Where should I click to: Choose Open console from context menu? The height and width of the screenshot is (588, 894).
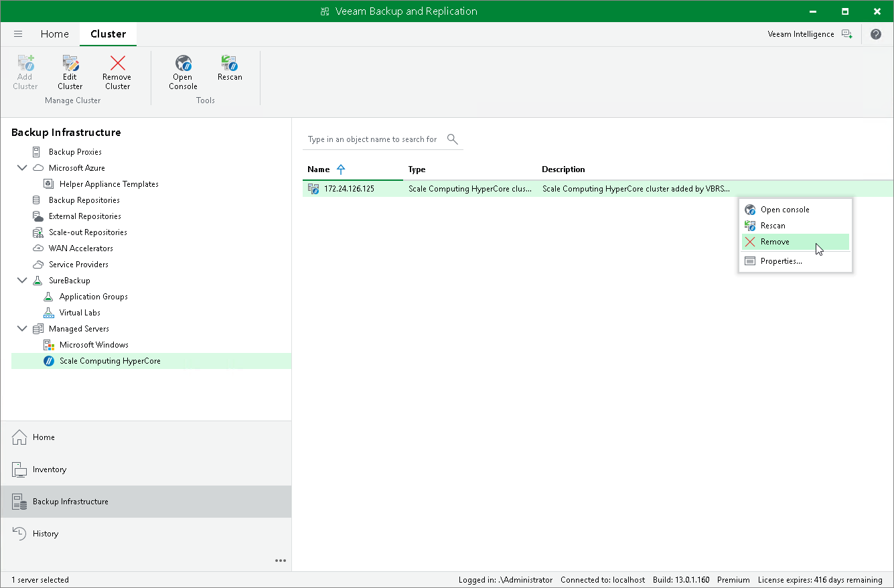(x=796, y=210)
